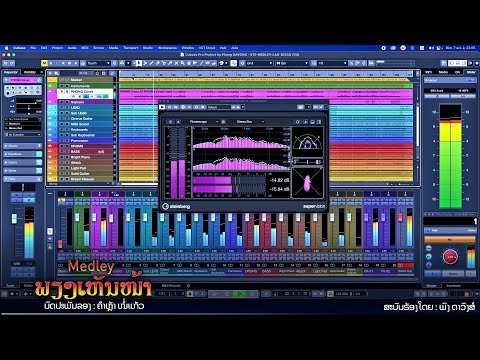Click the DRUMS channel fader in mixer
Viewport: 480px width, 360px height.
pyautogui.click(x=247, y=218)
